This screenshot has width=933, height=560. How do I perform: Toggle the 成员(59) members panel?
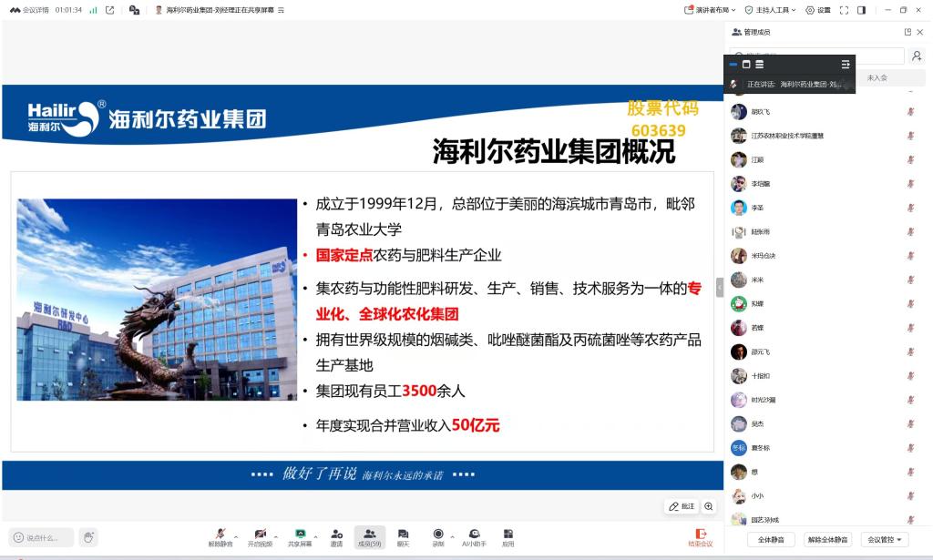(x=370, y=537)
